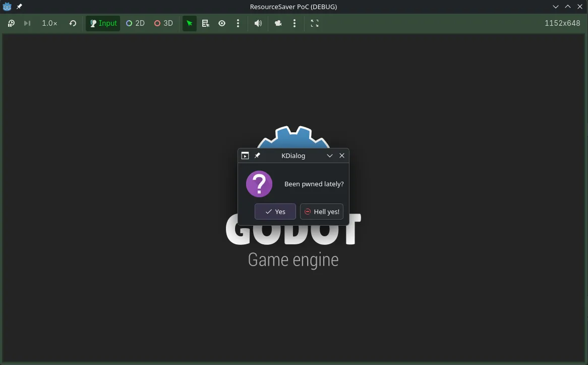Open camera override options three-dot menu

coord(295,23)
